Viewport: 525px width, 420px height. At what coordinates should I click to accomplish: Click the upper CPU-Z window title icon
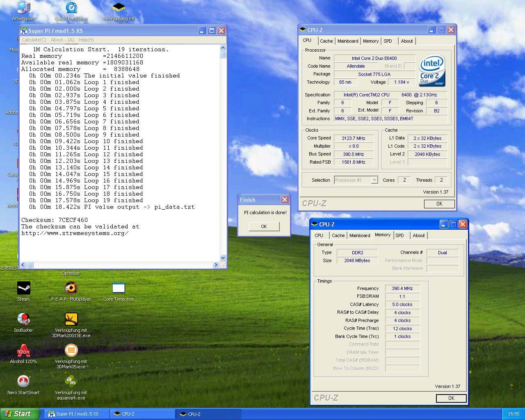303,30
